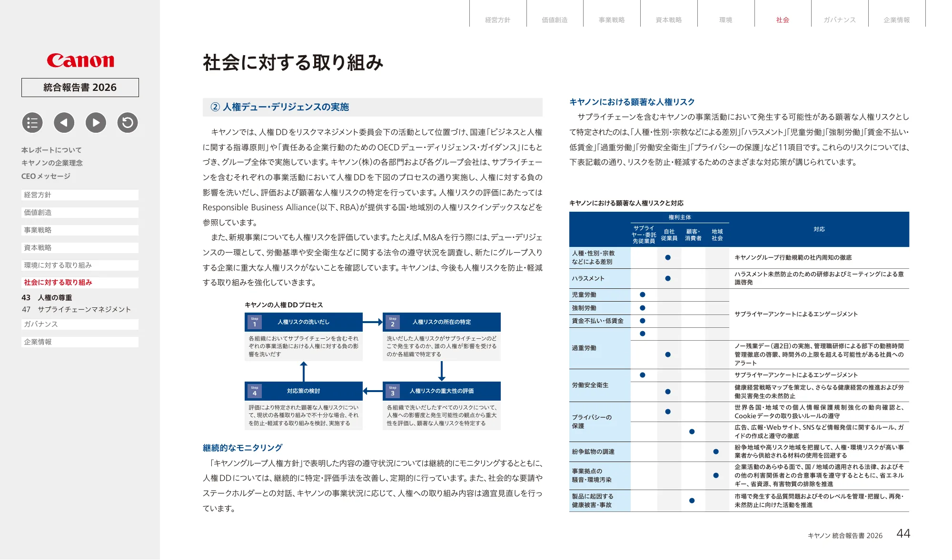Image resolution: width=952 pixels, height=560 pixels.
Task: Click the 継続的なモニタリング heading
Action: coord(243,448)
